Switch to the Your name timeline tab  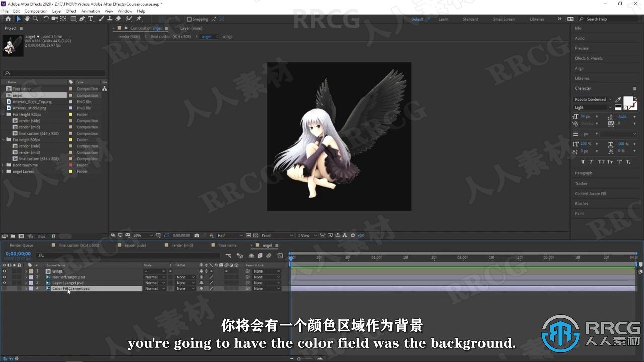click(x=227, y=245)
